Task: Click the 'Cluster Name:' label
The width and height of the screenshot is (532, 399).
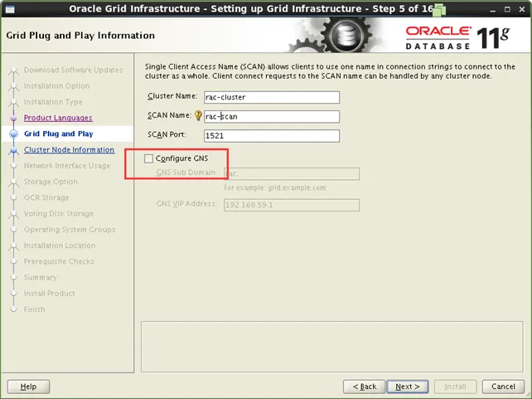Action: point(172,96)
